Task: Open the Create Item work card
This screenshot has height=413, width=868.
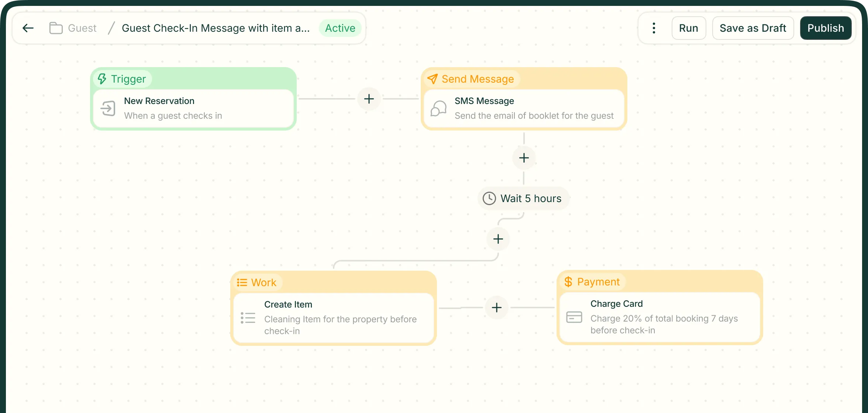Action: tap(334, 317)
